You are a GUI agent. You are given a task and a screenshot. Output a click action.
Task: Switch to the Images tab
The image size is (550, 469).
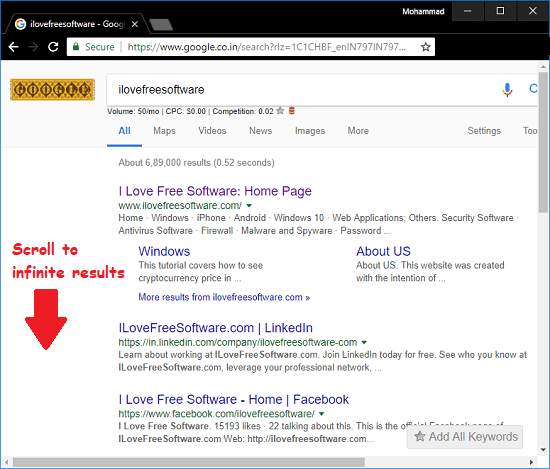(x=310, y=131)
